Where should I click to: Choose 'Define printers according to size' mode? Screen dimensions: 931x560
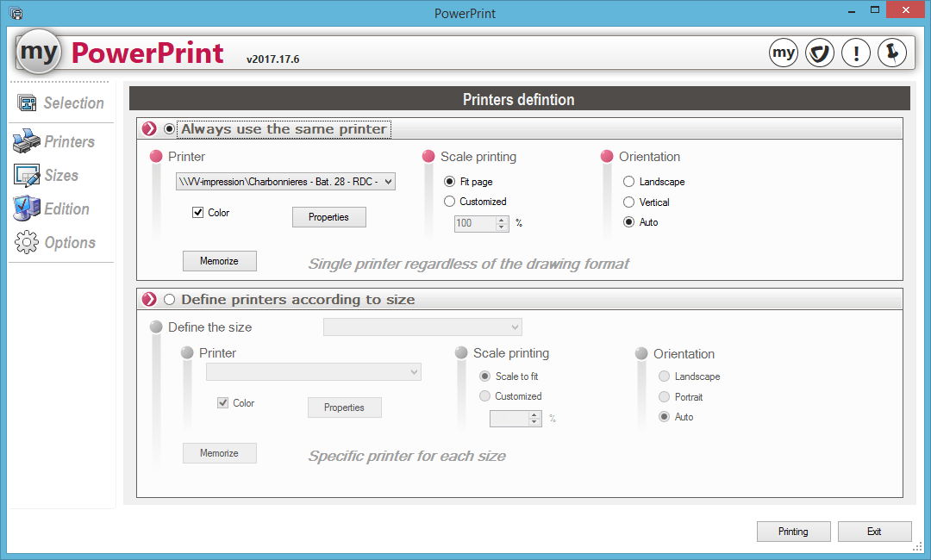pos(170,300)
